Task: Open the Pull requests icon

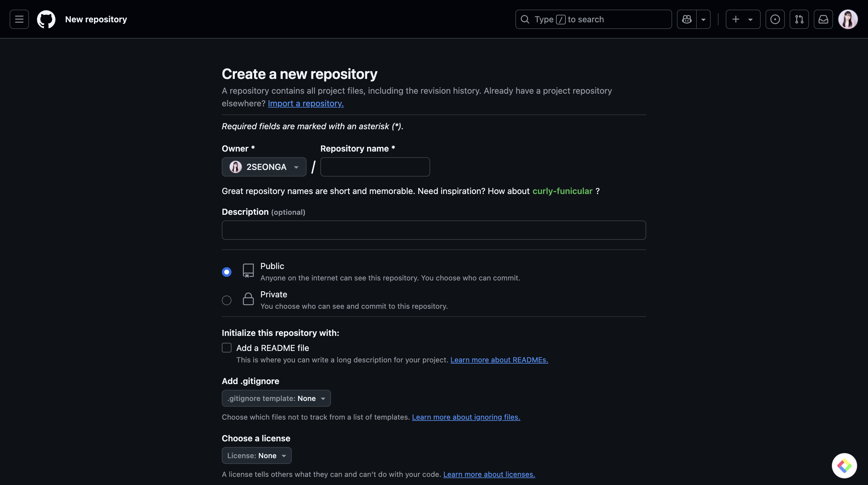Action: pos(799,19)
